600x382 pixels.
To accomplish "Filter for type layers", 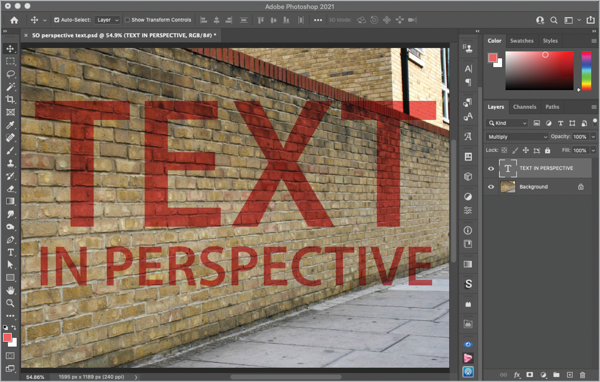I will click(560, 123).
